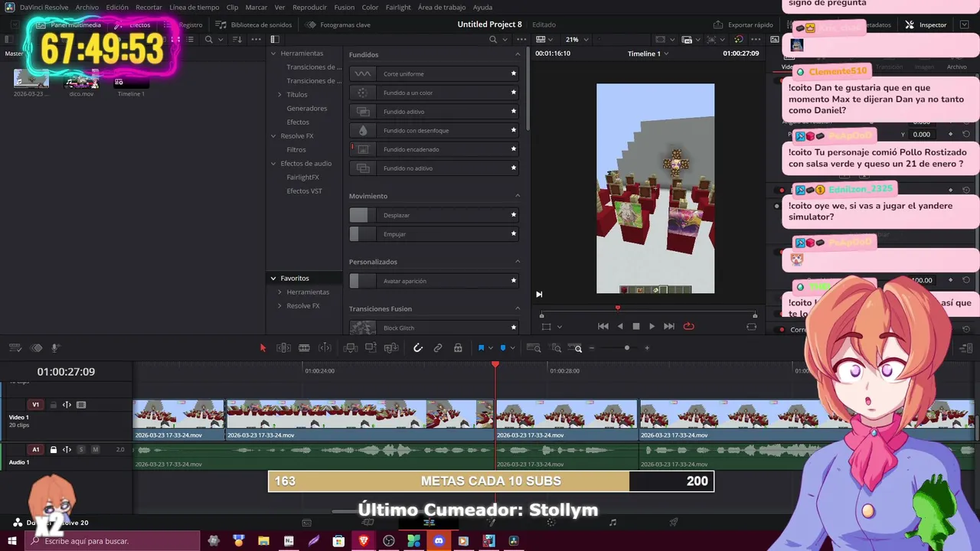Click the custom zoom magnifier icon
This screenshot has height=551, width=980.
[x=577, y=347]
